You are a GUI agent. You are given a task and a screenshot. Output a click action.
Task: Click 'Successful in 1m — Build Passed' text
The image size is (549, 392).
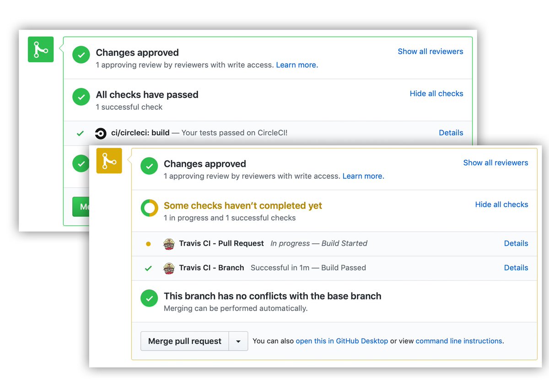308,268
